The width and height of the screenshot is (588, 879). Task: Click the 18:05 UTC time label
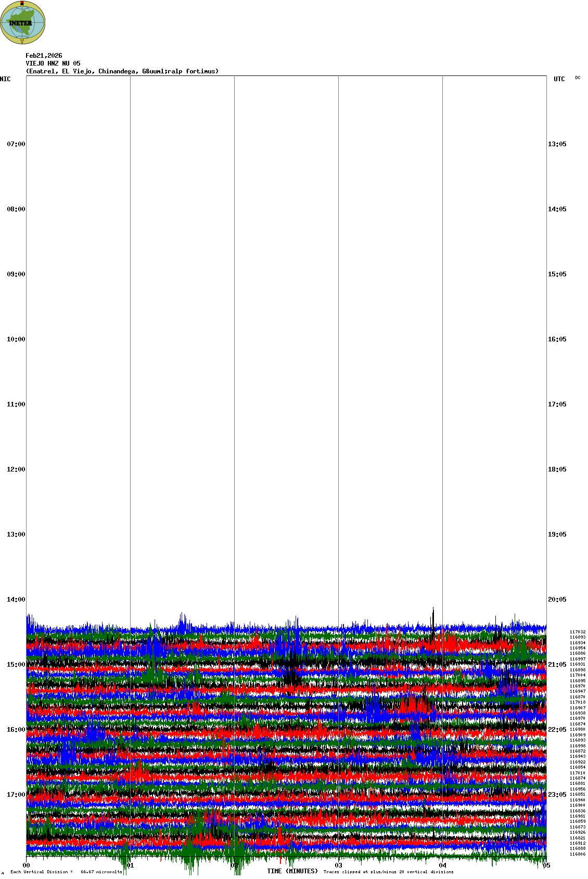click(557, 469)
